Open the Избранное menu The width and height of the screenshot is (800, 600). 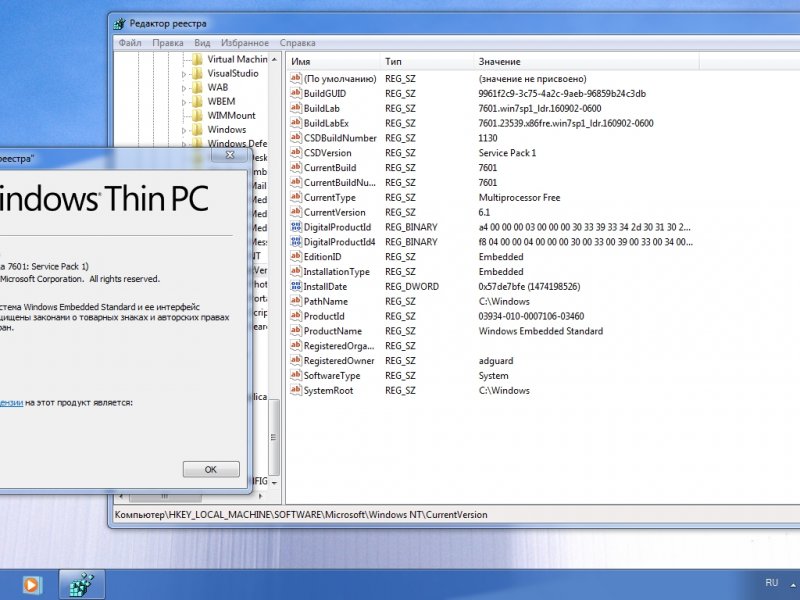pos(245,43)
